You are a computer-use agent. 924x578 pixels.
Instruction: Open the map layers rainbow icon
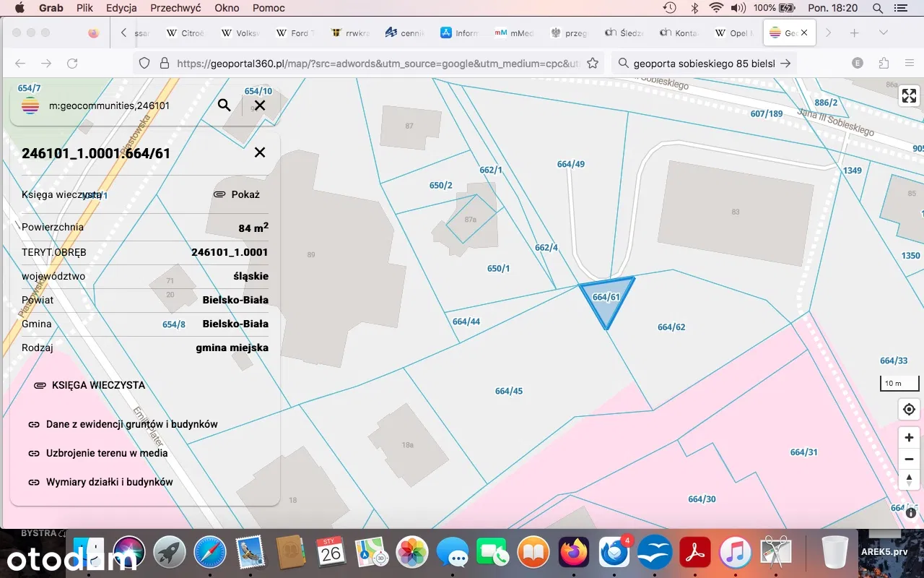point(30,105)
